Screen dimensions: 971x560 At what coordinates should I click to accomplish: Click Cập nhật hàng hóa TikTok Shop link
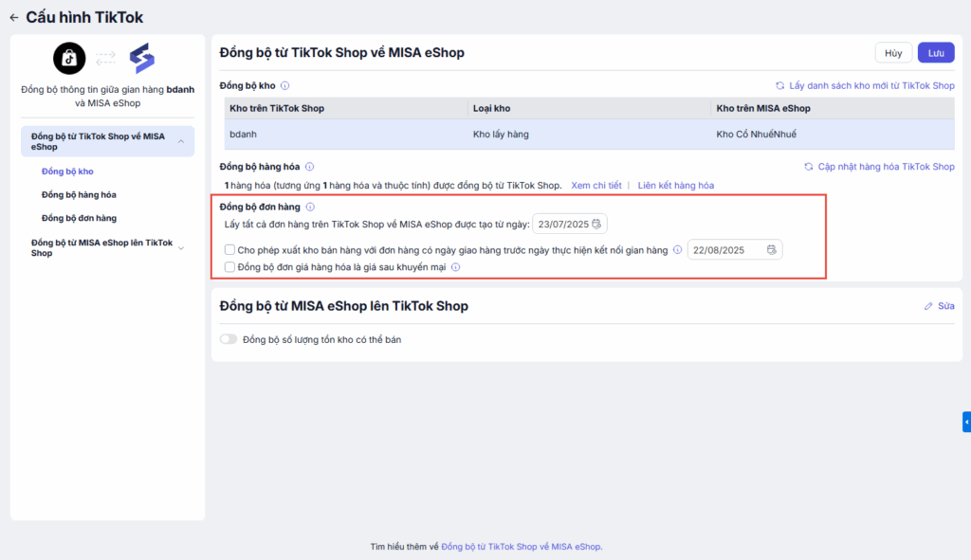887,167
